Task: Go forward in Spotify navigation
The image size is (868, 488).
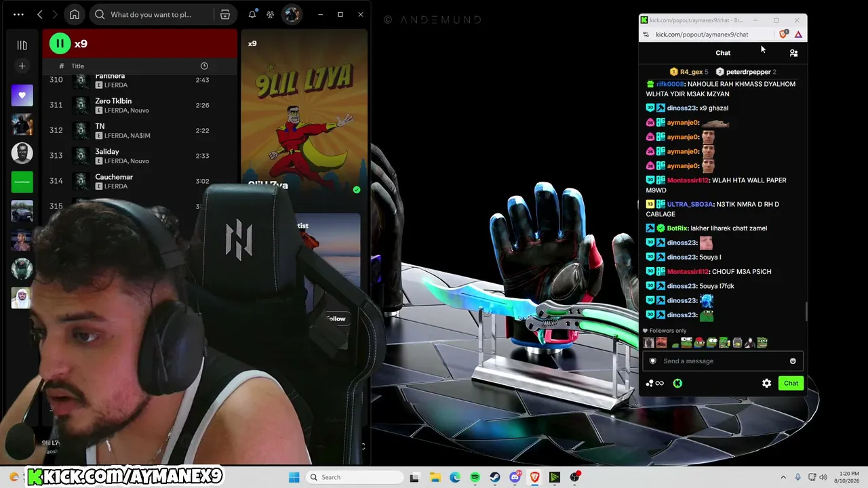Action: (55, 14)
